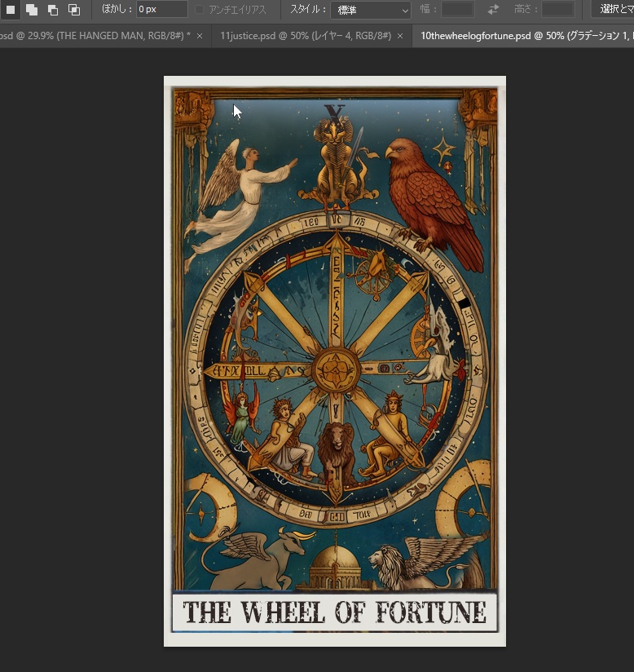
Task: Click the swap width and height arrows
Action: pyautogui.click(x=493, y=10)
